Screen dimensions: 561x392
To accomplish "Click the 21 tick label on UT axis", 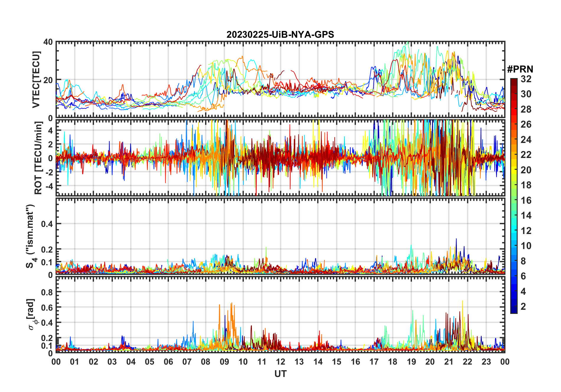I will 449,362.
